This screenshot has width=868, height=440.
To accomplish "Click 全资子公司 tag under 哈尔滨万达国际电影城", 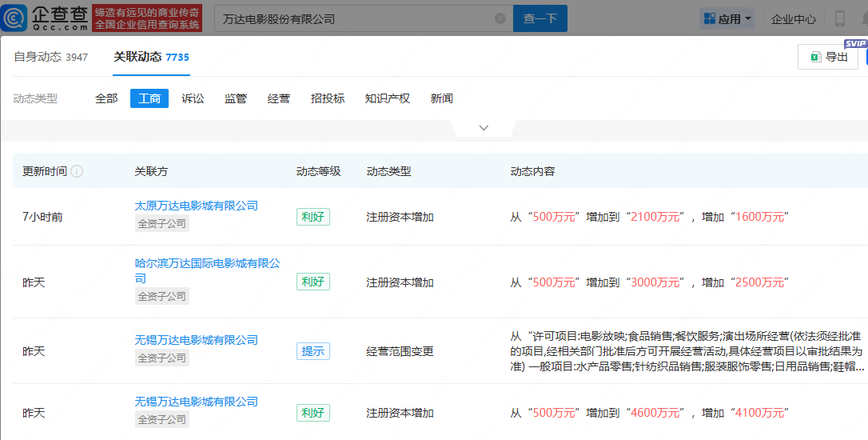I will (x=162, y=296).
